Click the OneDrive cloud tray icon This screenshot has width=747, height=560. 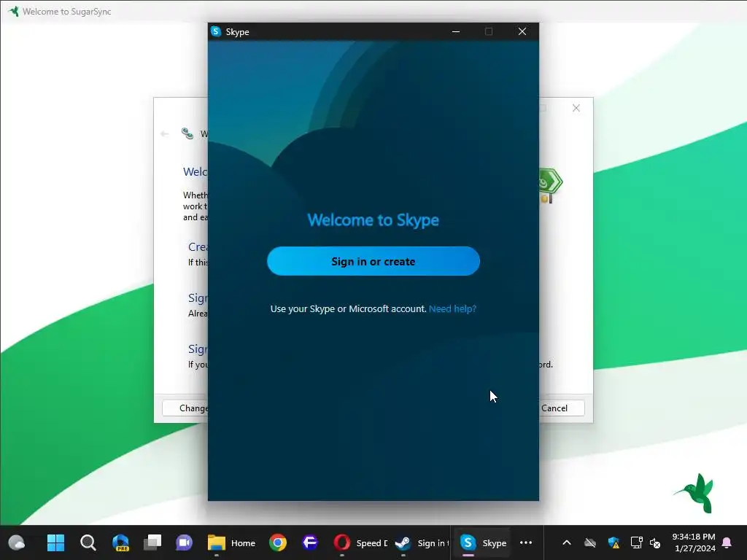click(x=589, y=542)
